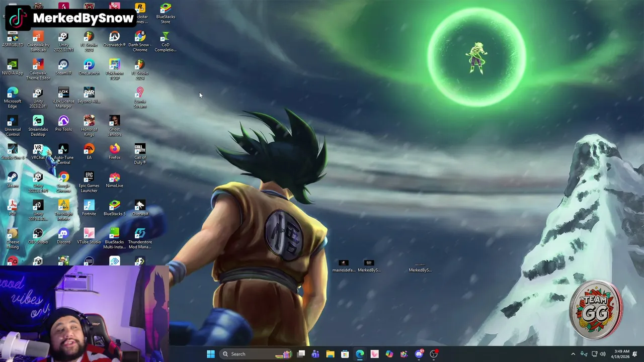The height and width of the screenshot is (362, 644).
Task: Open the BlueStacks Store desktop shortcut
Action: tap(166, 14)
